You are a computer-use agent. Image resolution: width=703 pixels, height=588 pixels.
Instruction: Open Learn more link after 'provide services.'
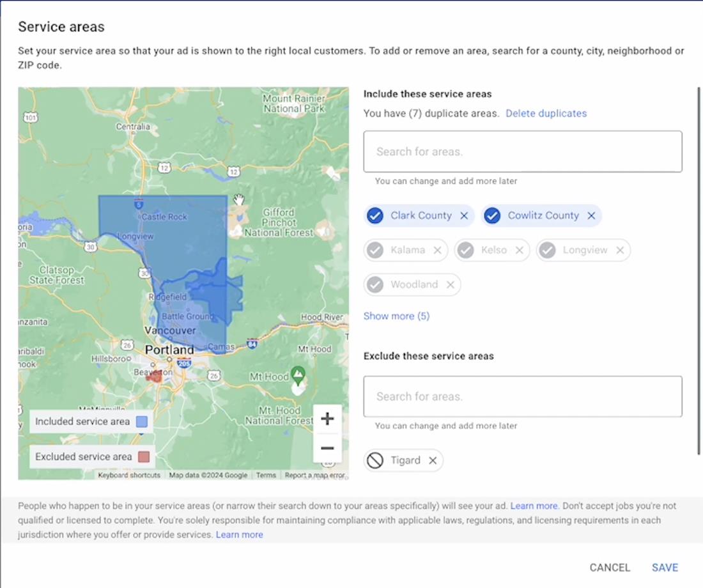(240, 534)
